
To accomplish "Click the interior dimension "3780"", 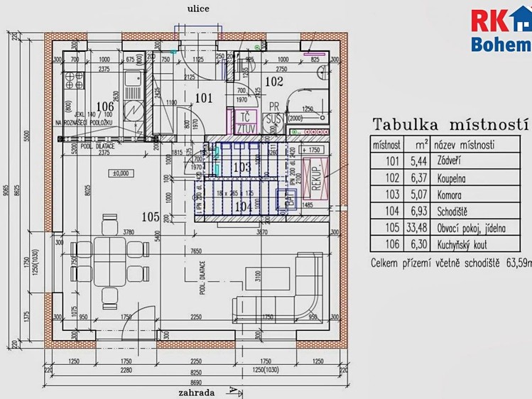I will click(x=129, y=232).
